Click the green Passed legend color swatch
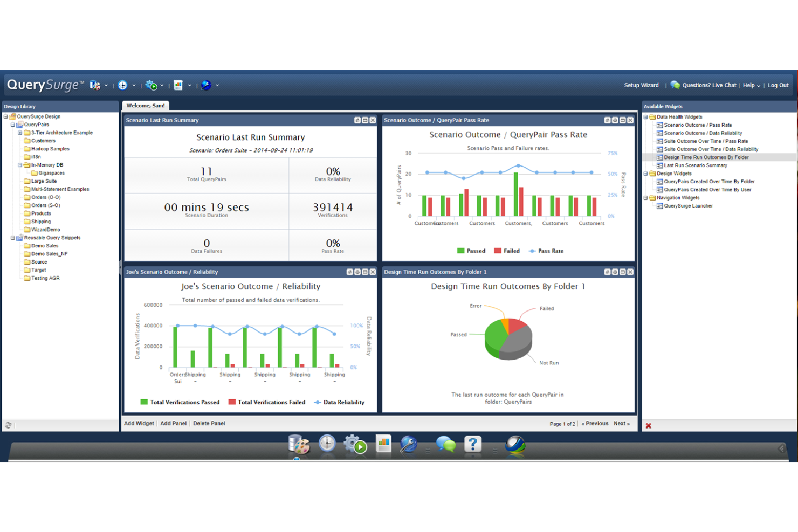This screenshot has height=532, width=798. point(460,251)
